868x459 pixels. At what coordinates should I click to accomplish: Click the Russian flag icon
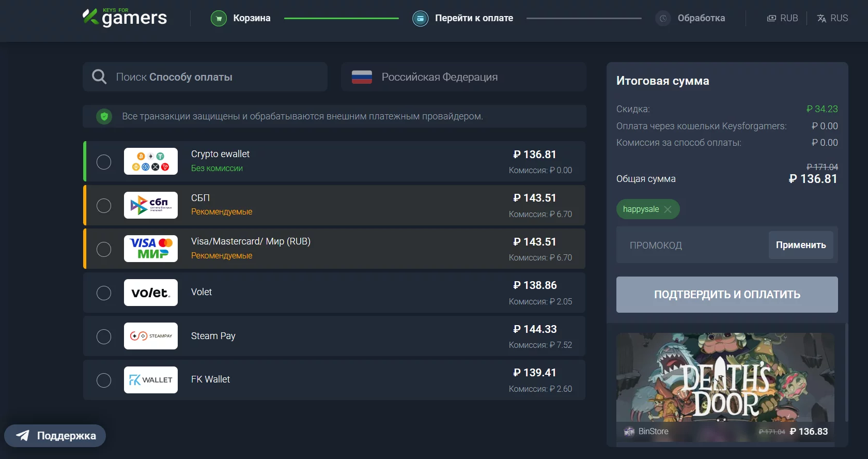tap(362, 77)
